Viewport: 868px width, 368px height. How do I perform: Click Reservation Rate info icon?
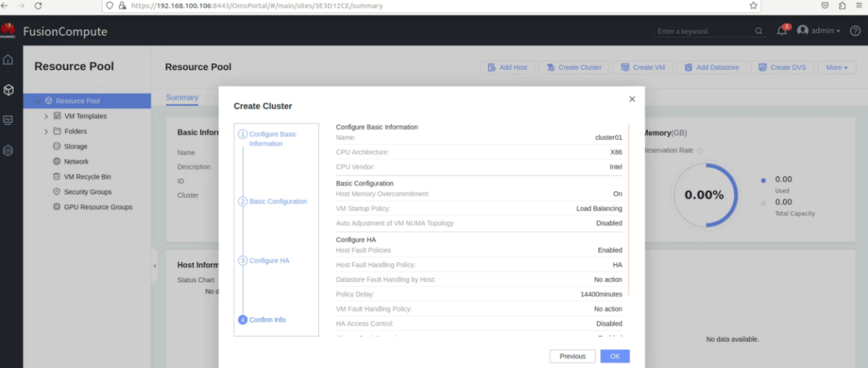(x=700, y=150)
